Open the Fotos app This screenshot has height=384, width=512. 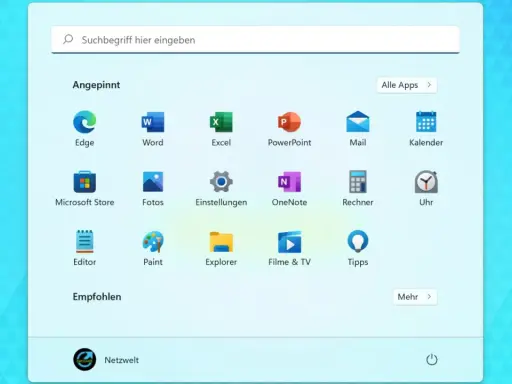pos(153,188)
